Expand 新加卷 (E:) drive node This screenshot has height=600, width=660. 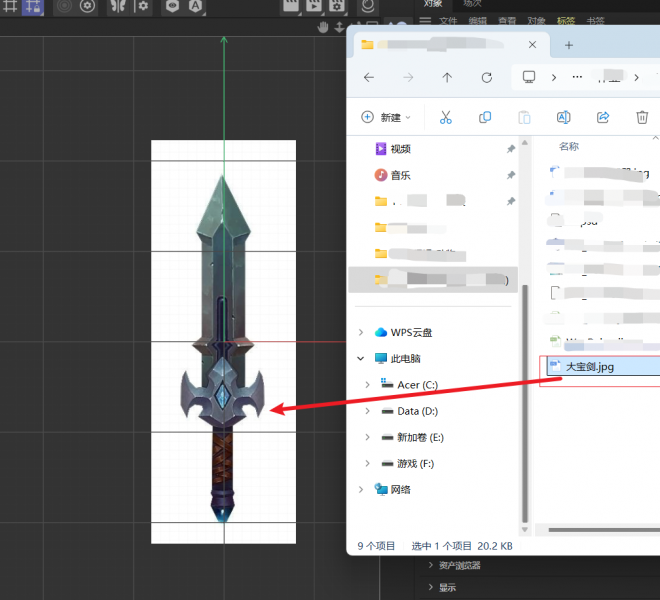tap(367, 437)
